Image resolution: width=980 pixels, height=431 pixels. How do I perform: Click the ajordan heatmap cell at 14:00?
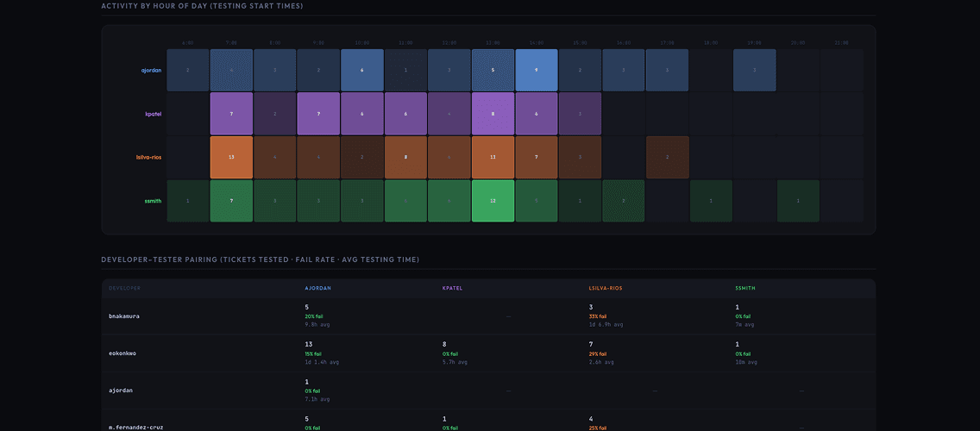(x=537, y=70)
